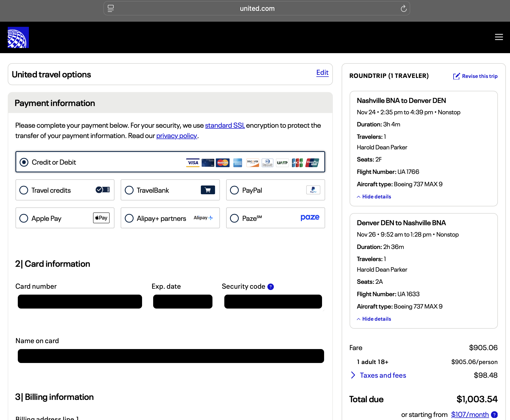Click the paze logo
Image resolution: width=510 pixels, height=420 pixels.
coord(310,217)
